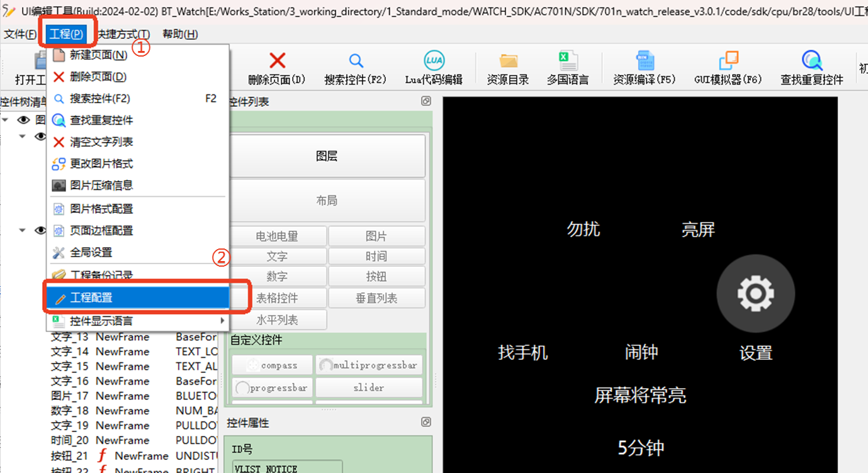This screenshot has width=868, height=473.
Task: Choose 删除页面(D) in the 工程 menu
Action: (137, 77)
